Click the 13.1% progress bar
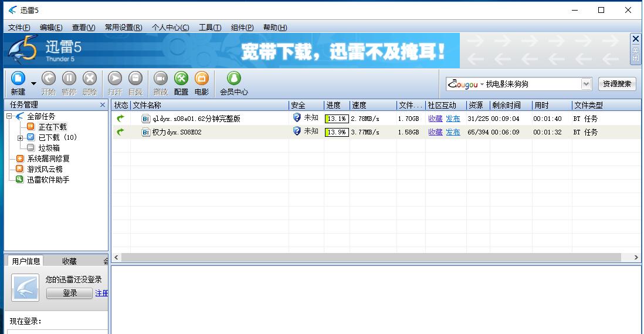The width and height of the screenshot is (644, 334). pos(337,119)
